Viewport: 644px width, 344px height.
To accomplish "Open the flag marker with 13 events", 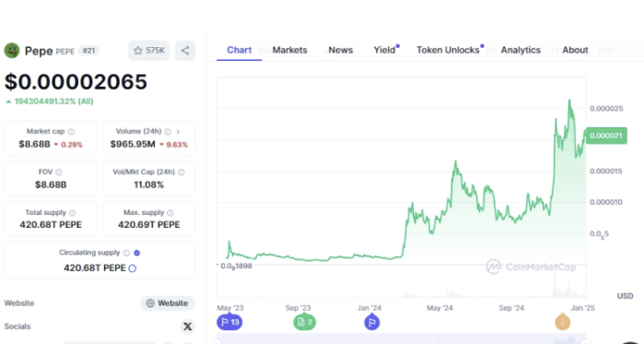I will pyautogui.click(x=229, y=322).
